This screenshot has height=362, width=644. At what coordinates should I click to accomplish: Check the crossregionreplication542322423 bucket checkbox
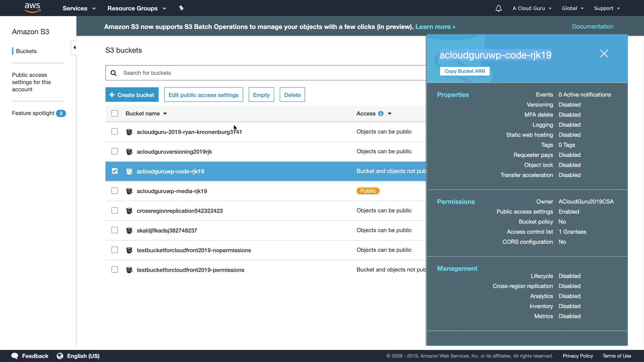(115, 210)
